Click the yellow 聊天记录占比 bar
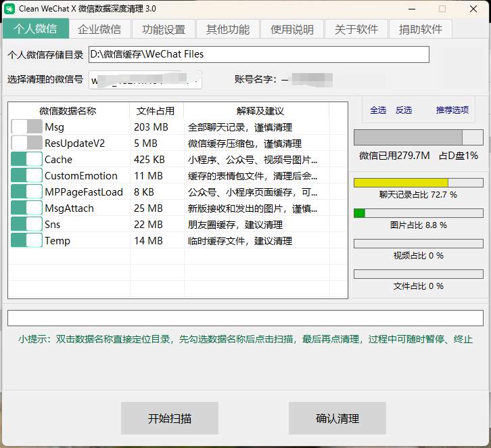Screen dimensions: 491x448 419,183
